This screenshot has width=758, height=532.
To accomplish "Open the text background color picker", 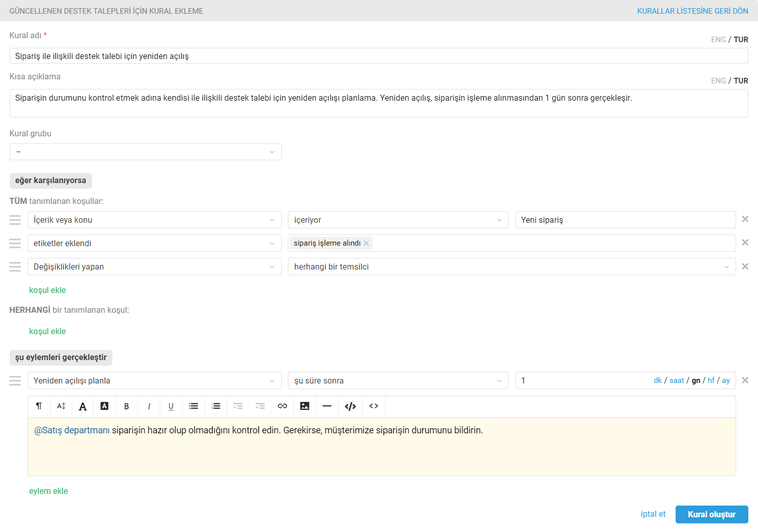I will (104, 406).
